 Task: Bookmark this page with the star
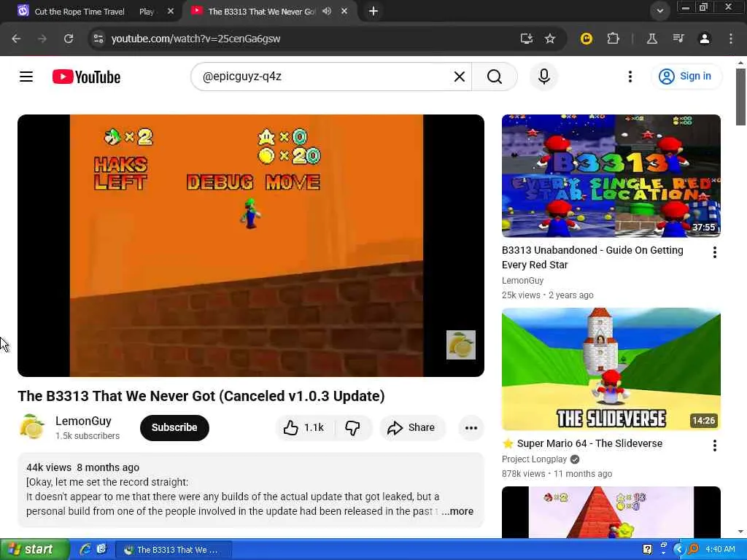pyautogui.click(x=550, y=39)
